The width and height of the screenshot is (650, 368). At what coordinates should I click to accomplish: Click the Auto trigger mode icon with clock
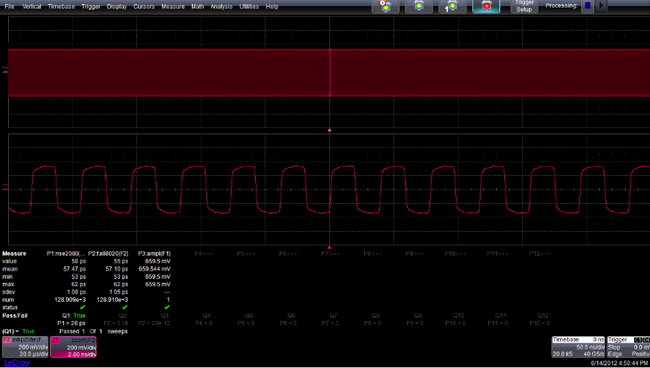(x=385, y=6)
